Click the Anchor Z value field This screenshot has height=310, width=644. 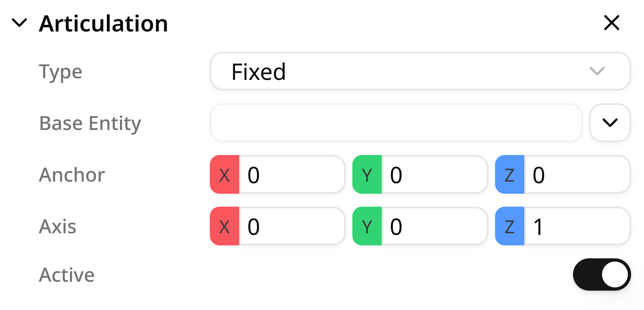tap(577, 175)
